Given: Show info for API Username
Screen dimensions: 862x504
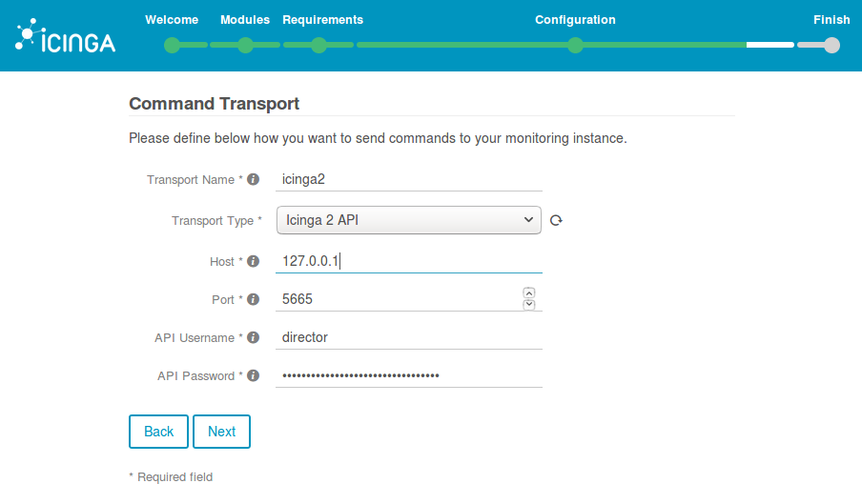Looking at the screenshot, I should 253,337.
